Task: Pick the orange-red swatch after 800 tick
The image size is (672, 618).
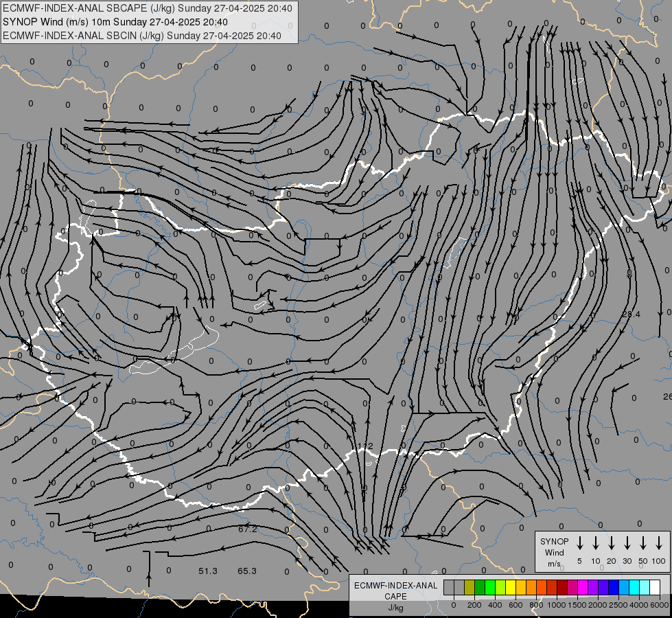Action: 542,587
